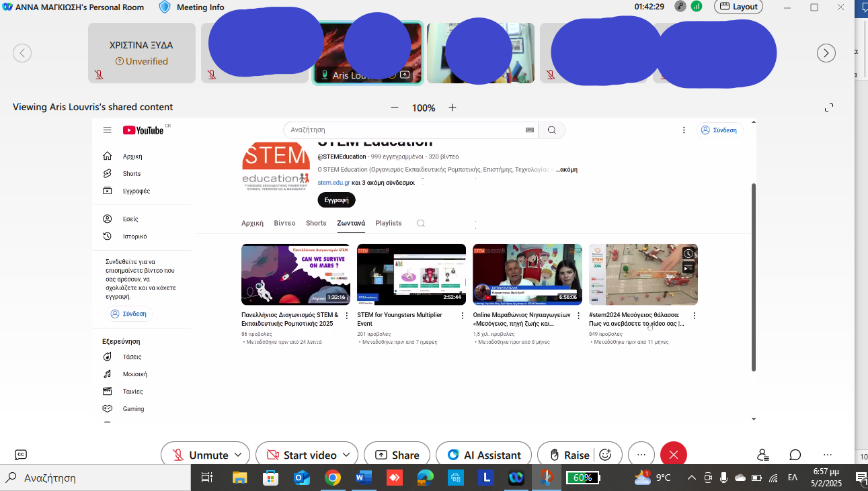Show next participants with right arrow
This screenshot has width=868, height=491.
[826, 53]
